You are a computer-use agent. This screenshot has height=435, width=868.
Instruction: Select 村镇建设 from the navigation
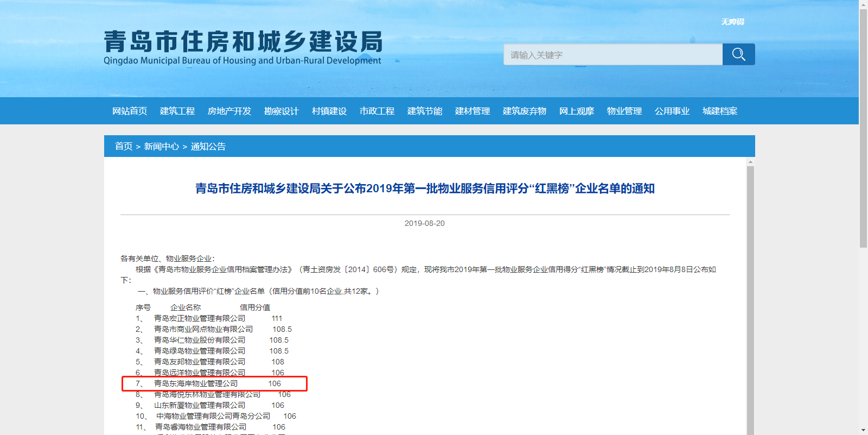tap(329, 111)
